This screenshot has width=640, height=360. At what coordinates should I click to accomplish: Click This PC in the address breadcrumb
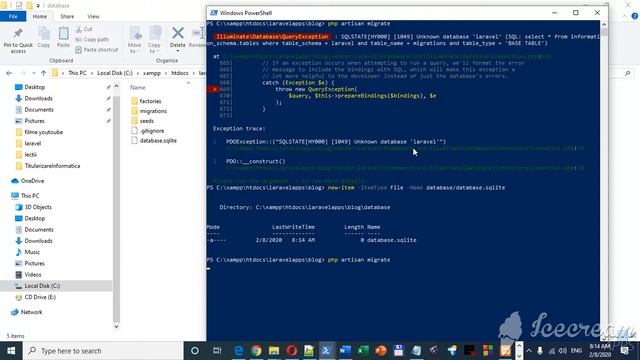point(77,73)
